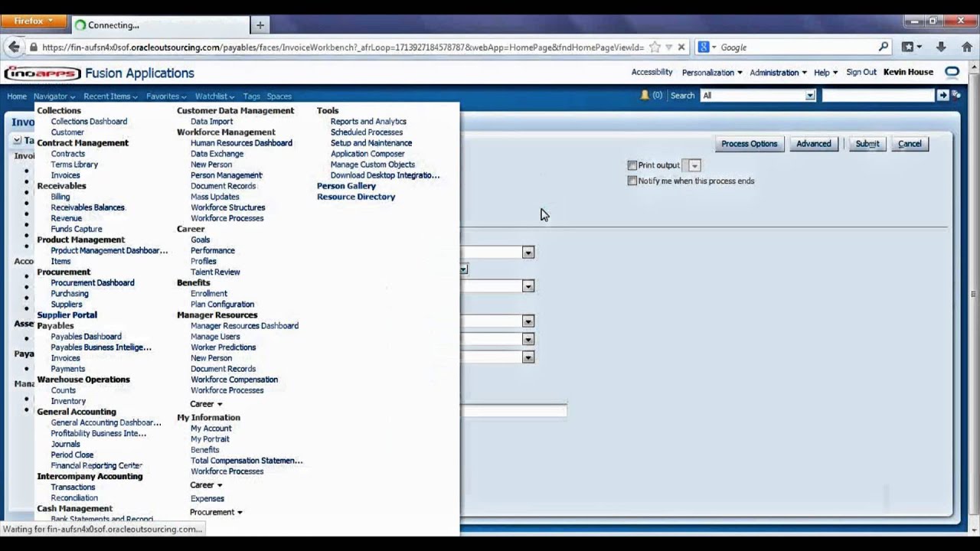Click the Oracle logo icon near Kevin House
980x551 pixels.
coord(952,73)
